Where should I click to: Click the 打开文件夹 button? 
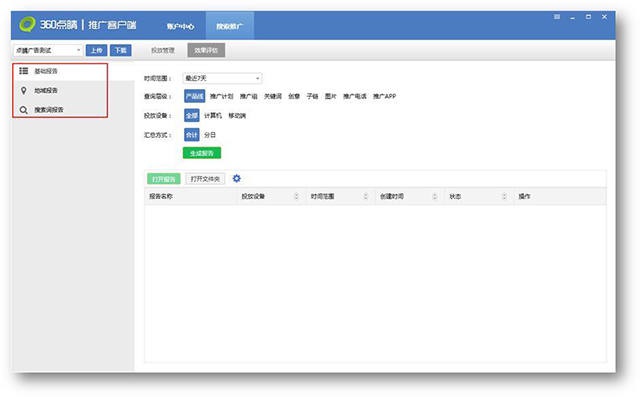tap(205, 179)
